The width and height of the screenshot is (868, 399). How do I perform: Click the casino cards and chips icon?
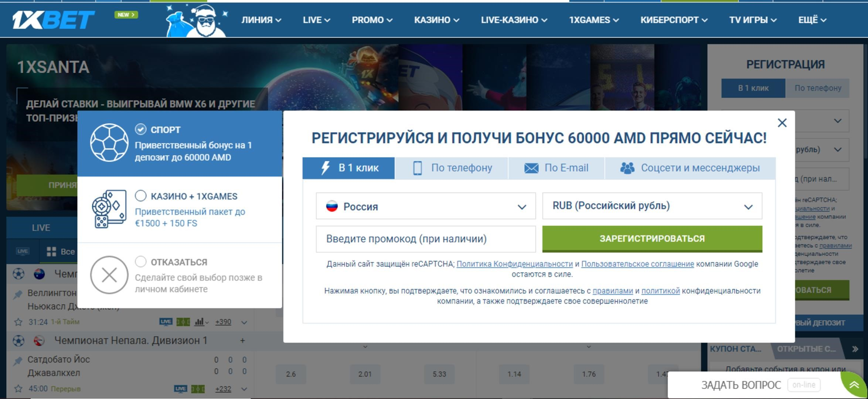tap(109, 209)
